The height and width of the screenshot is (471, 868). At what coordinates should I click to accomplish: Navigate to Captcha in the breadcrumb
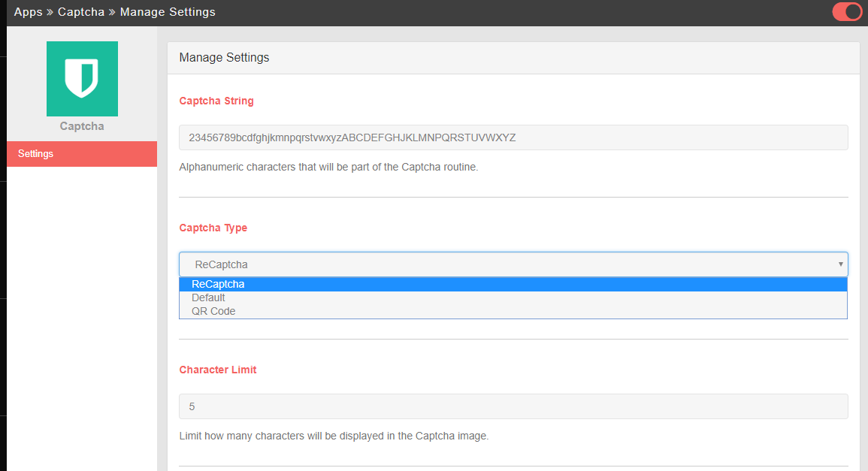pyautogui.click(x=81, y=12)
